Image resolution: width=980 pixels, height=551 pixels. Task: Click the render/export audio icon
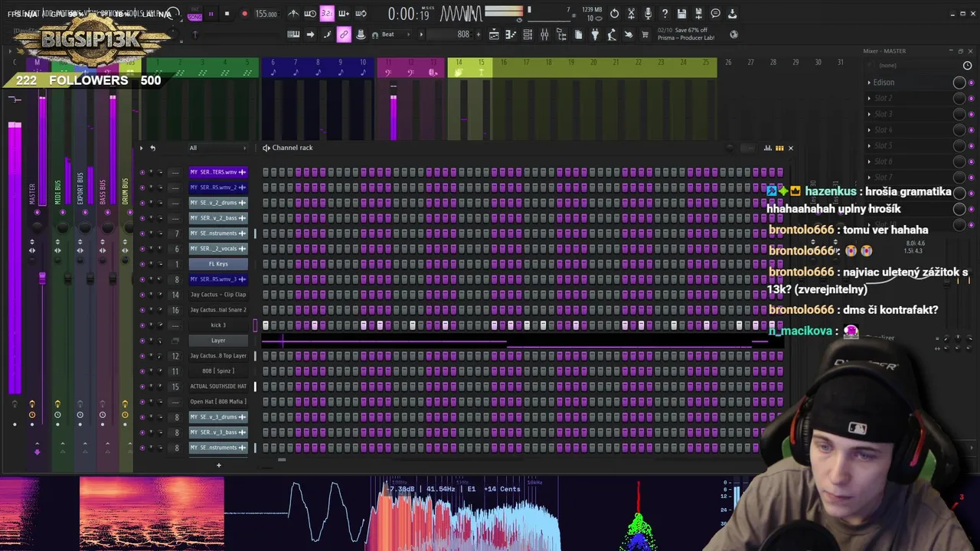point(698,14)
